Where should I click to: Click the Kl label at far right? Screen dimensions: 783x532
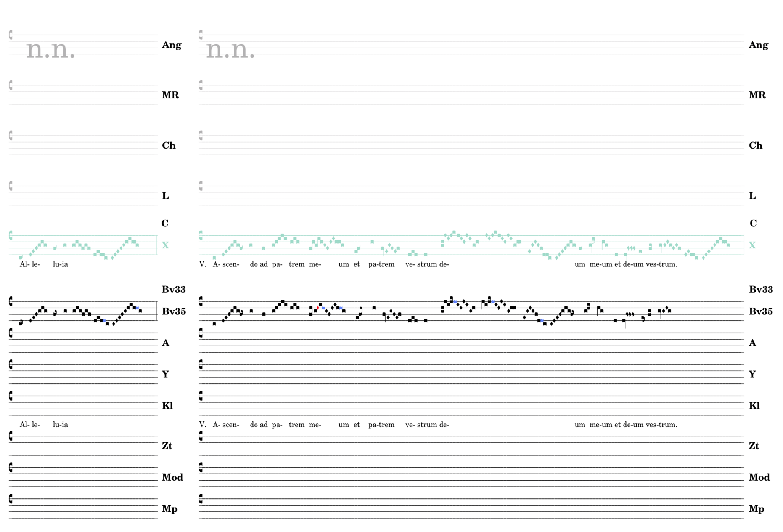[x=754, y=406]
